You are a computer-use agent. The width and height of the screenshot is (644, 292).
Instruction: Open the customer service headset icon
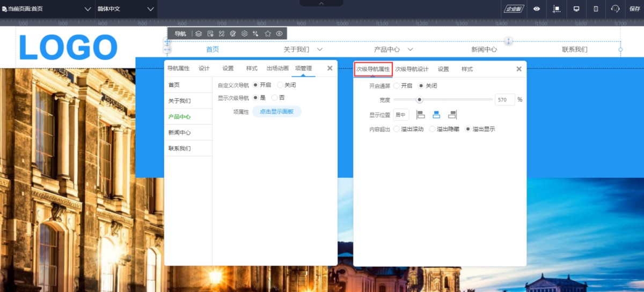pos(615,9)
